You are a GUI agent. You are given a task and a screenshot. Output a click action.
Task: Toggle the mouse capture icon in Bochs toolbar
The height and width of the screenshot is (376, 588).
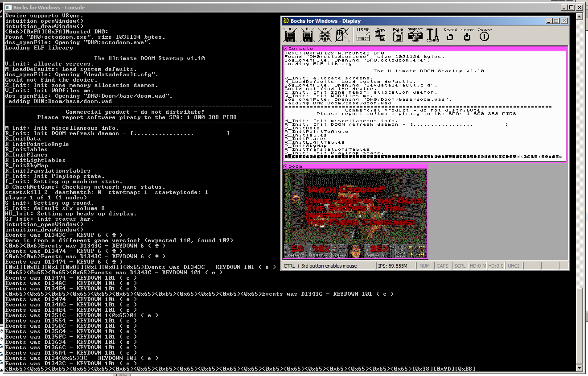(x=341, y=34)
